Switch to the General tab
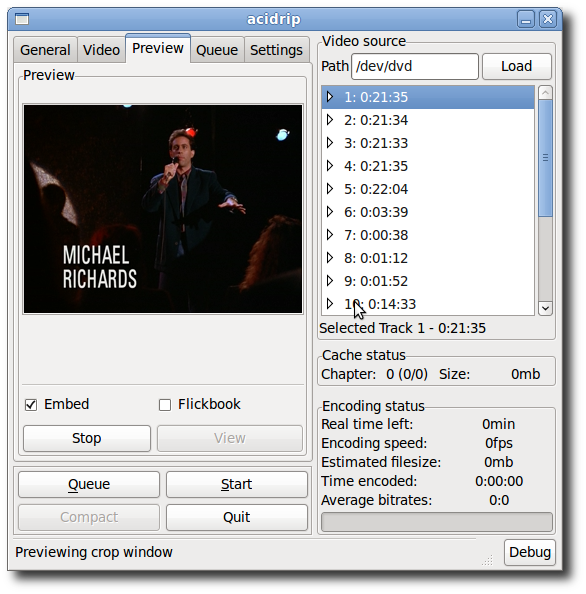Viewport: 586px width, 594px height. [x=45, y=50]
